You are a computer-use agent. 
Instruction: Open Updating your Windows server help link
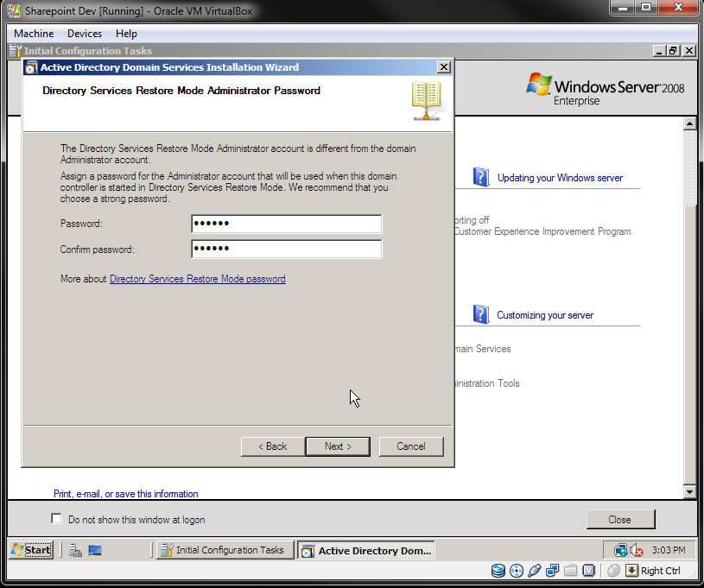(560, 178)
